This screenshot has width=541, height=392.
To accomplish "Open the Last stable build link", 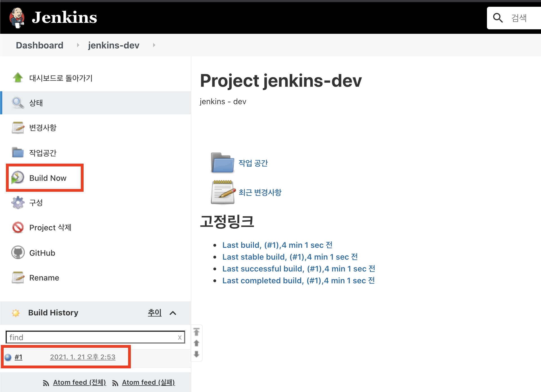I will (x=290, y=257).
